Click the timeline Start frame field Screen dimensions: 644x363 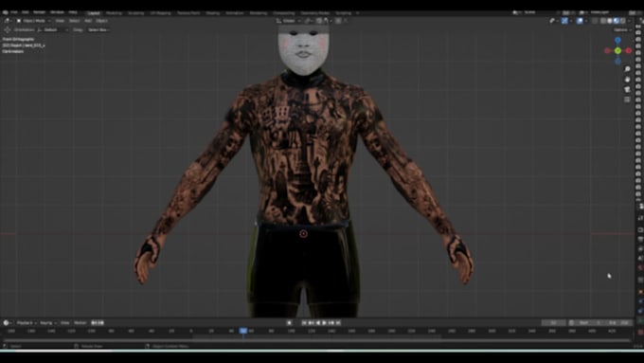pos(588,322)
